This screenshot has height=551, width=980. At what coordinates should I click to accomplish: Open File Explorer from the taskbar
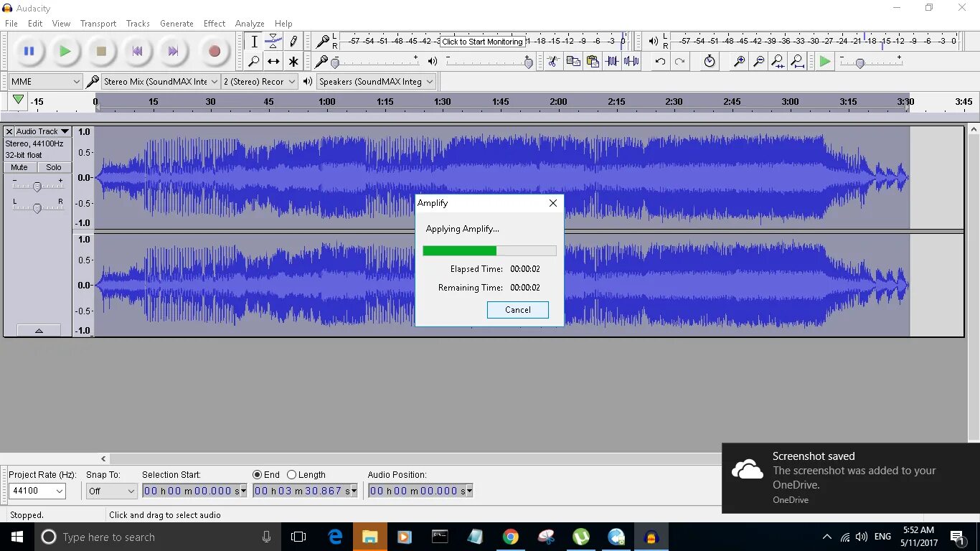pyautogui.click(x=369, y=537)
